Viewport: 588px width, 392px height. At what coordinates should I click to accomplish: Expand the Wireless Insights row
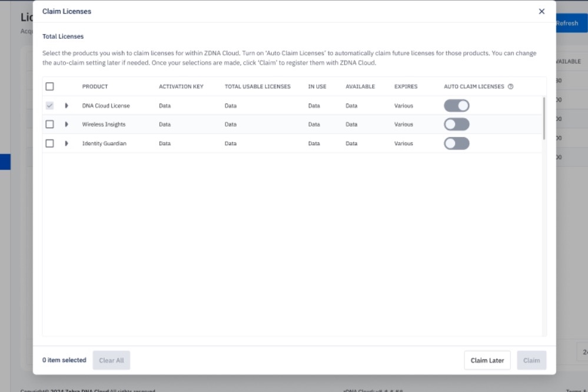point(67,125)
